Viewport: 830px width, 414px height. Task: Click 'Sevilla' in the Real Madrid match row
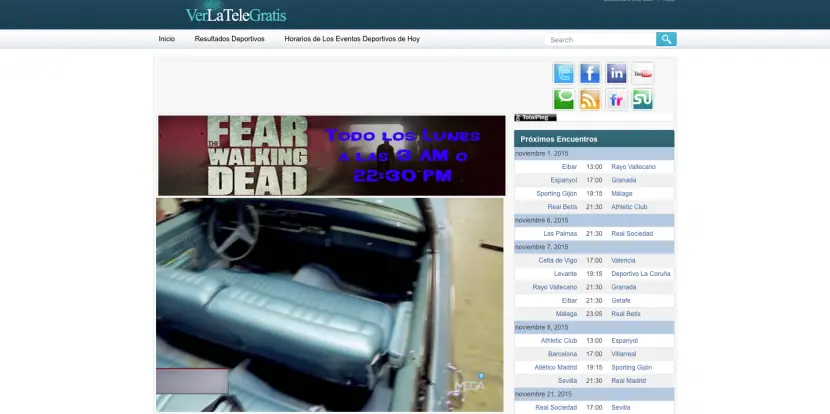pos(567,381)
